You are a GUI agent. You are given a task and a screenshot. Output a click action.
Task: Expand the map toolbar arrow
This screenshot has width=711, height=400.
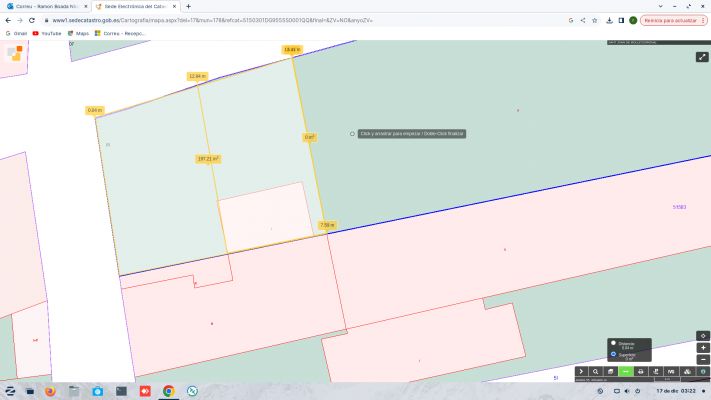[580, 371]
